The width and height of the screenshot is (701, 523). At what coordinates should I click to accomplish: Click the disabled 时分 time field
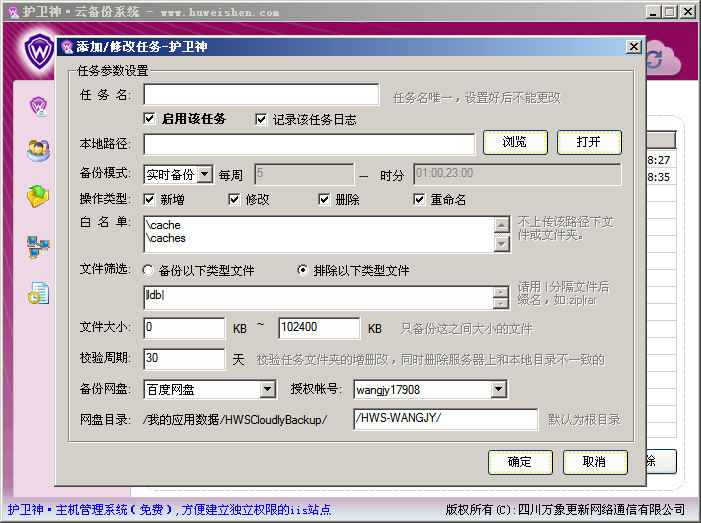pyautogui.click(x=517, y=174)
